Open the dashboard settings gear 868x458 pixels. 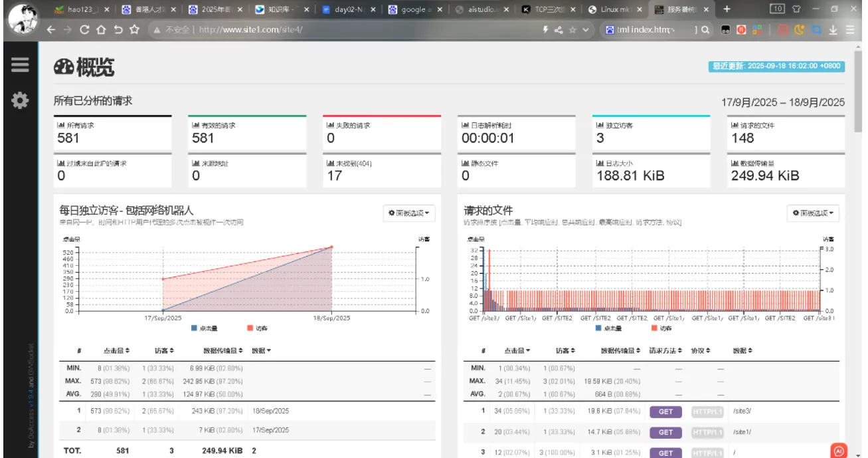tap(20, 100)
